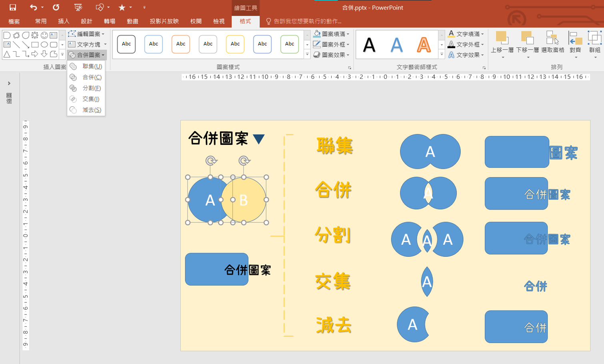Switch to the 校閱 tab
This screenshot has width=604, height=364.
196,21
